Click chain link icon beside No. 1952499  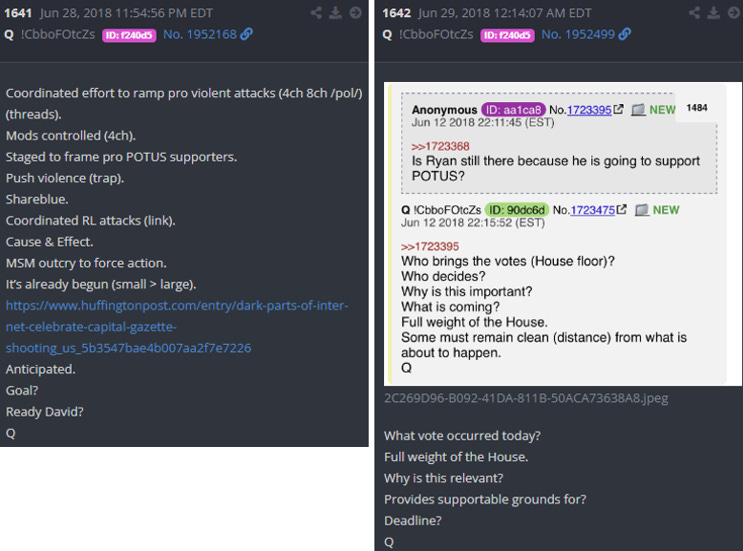point(625,34)
